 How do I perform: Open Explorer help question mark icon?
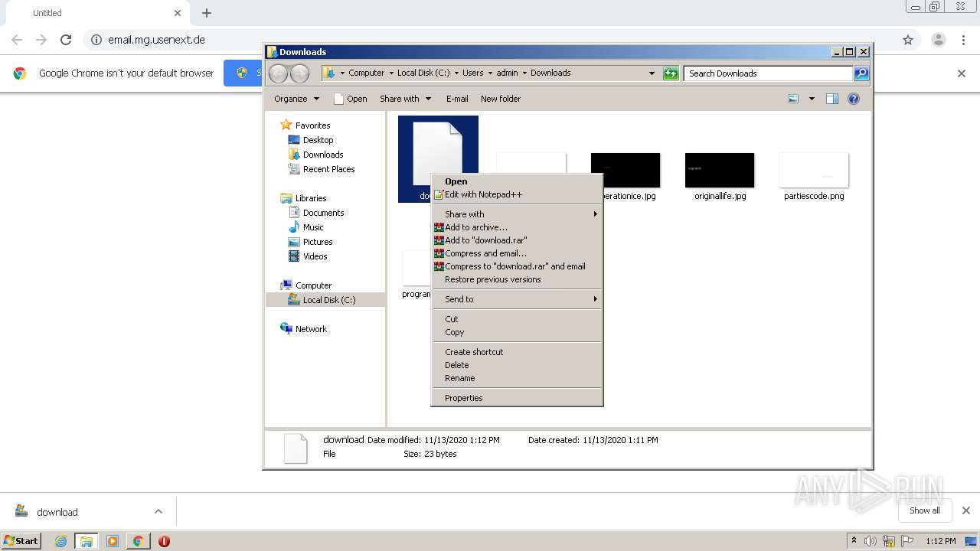tap(854, 99)
